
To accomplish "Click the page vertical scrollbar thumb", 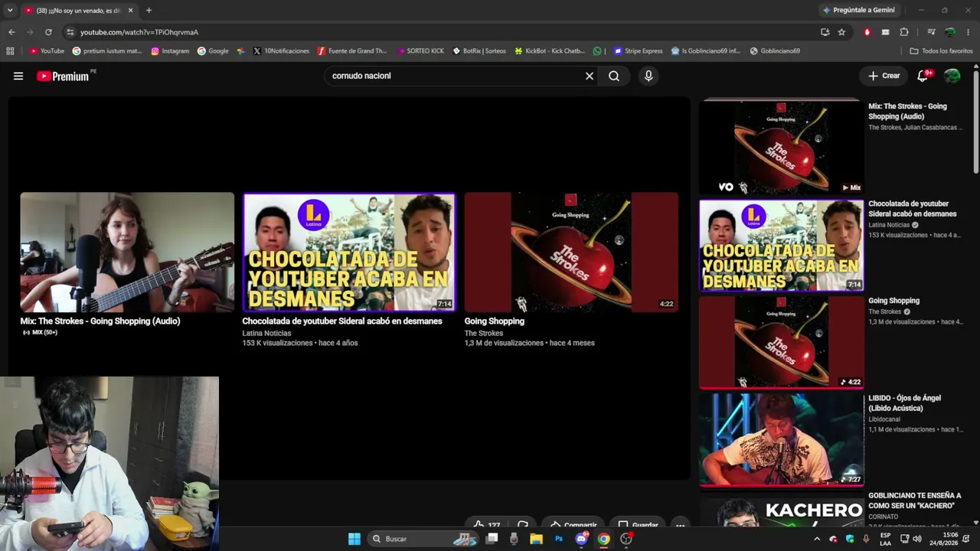I will 975,122.
